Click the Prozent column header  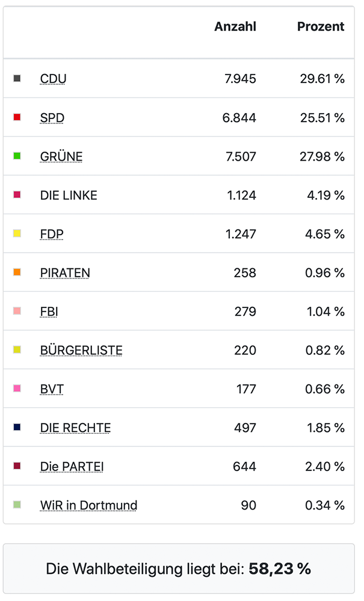321,26
